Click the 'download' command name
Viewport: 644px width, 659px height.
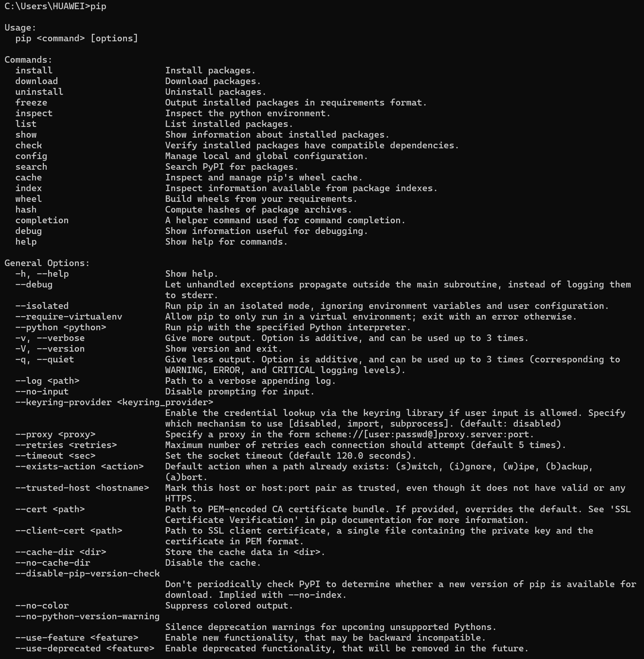tap(37, 81)
